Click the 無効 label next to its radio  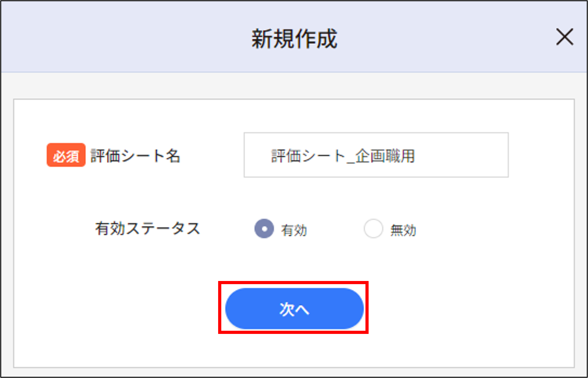(403, 231)
